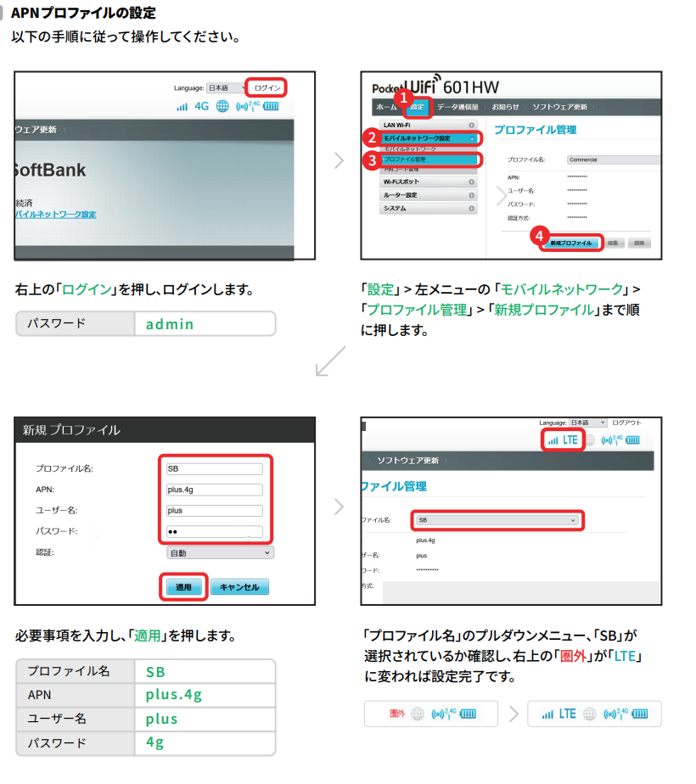Screen dimensions: 696x784
Task: Click the 削除 button in the profile management panel
Action: pos(639,243)
